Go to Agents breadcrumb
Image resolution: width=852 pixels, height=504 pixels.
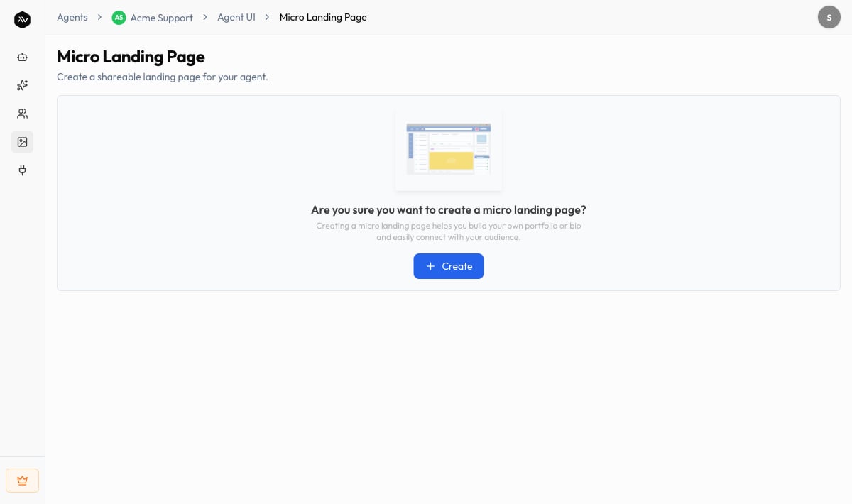(72, 17)
